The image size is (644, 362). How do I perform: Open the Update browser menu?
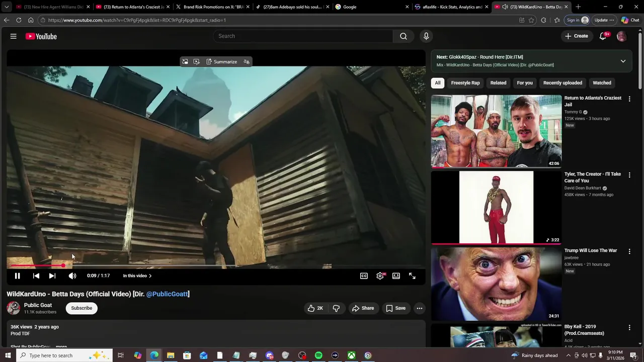click(x=604, y=20)
